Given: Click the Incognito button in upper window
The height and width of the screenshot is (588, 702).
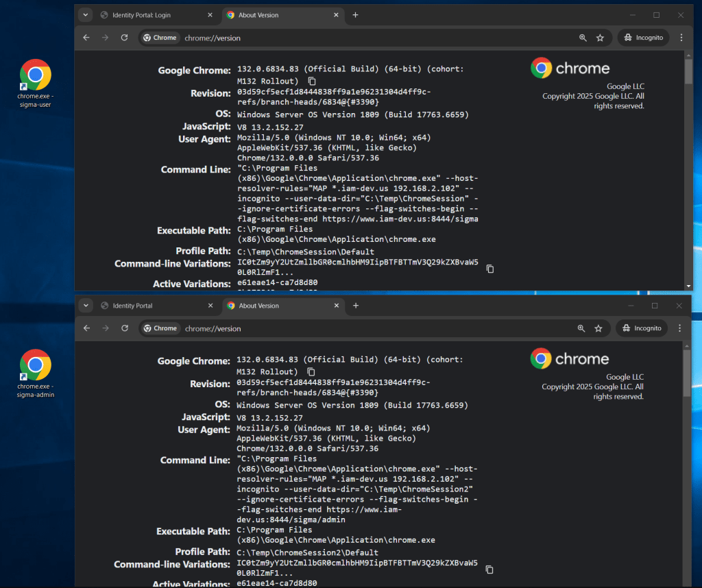Looking at the screenshot, I should coord(642,38).
